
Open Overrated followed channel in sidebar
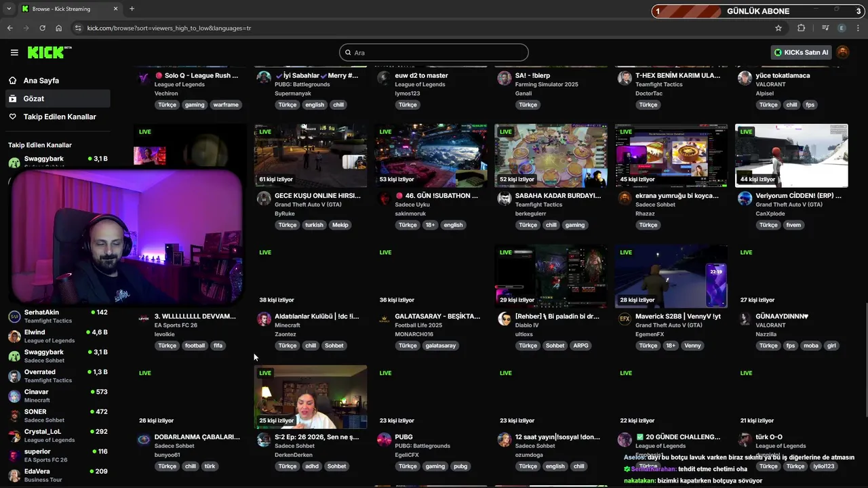[x=58, y=376]
